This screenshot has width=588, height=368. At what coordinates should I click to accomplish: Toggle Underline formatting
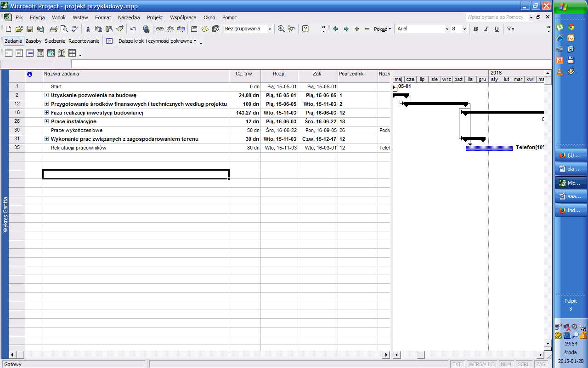tap(497, 29)
